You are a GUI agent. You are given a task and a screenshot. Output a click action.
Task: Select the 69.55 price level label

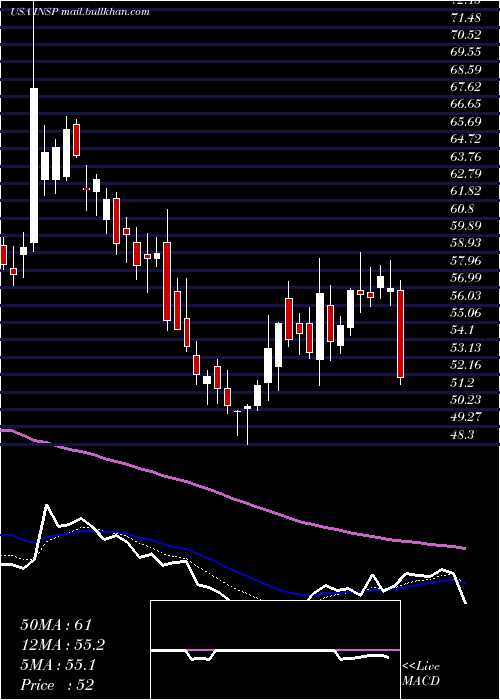pos(467,52)
